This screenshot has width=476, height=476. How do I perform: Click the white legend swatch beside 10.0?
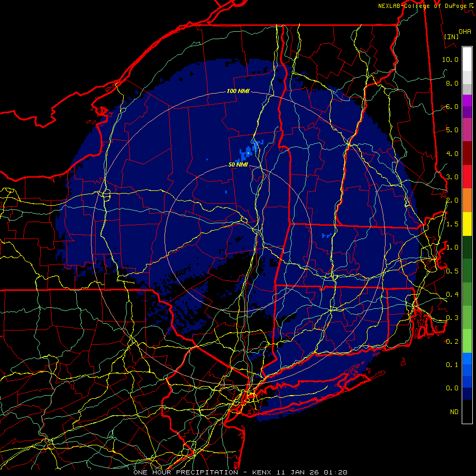click(x=467, y=59)
